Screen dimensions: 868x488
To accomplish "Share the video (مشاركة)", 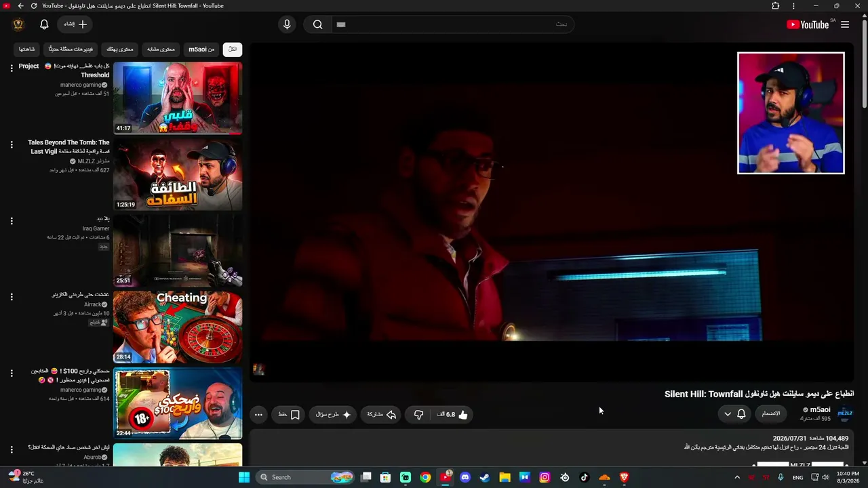I will pyautogui.click(x=381, y=414).
